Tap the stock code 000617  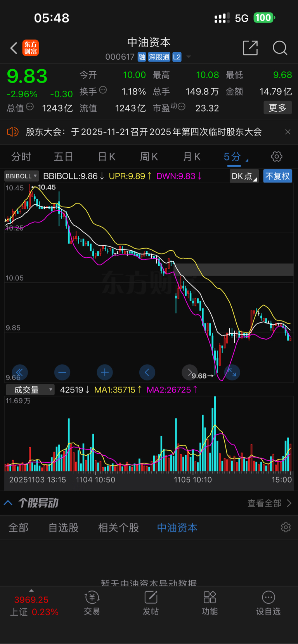120,57
